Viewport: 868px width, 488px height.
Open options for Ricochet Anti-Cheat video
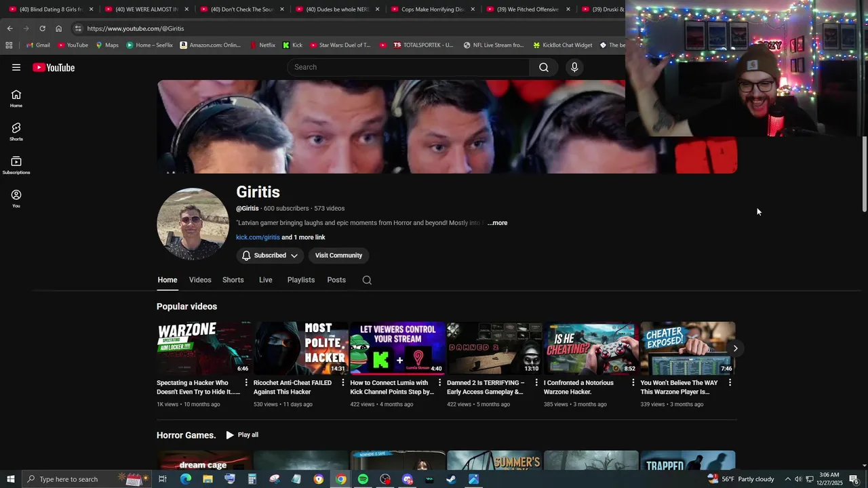342,383
